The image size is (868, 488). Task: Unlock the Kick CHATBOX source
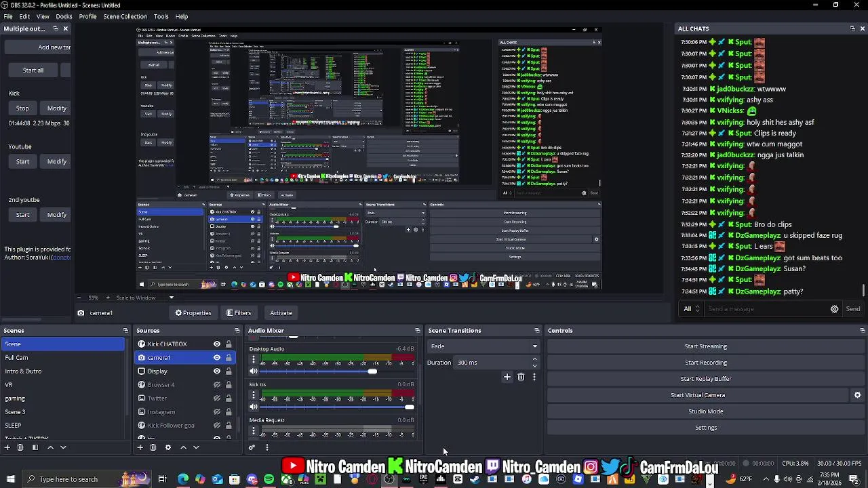tap(229, 344)
